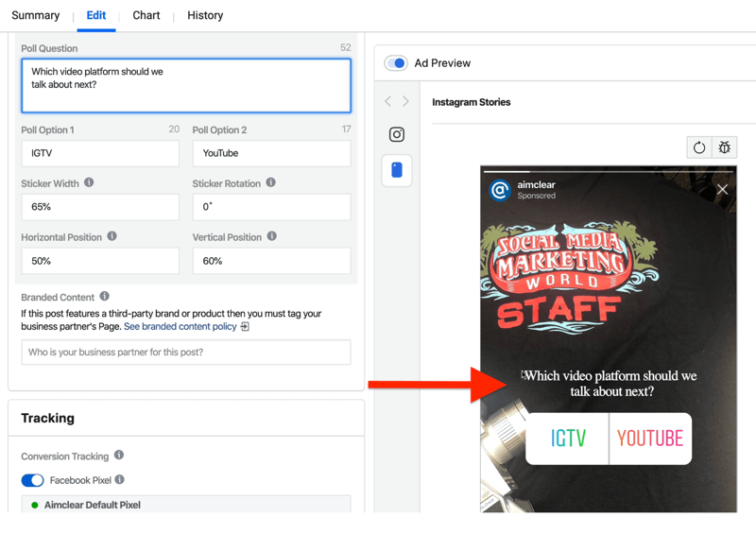Click the info icon beside Branded Content
This screenshot has width=756, height=534.
click(x=105, y=296)
